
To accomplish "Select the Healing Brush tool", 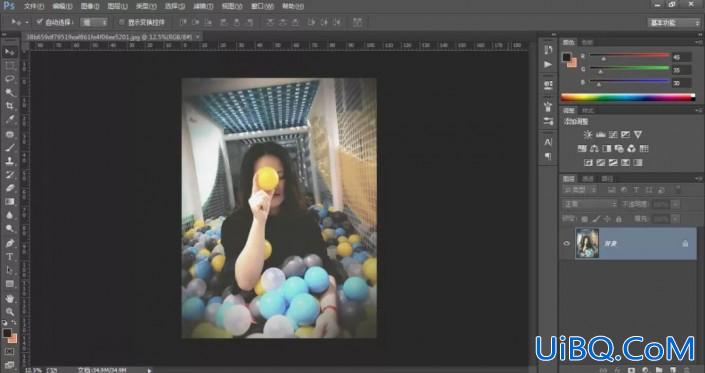I will click(x=9, y=134).
